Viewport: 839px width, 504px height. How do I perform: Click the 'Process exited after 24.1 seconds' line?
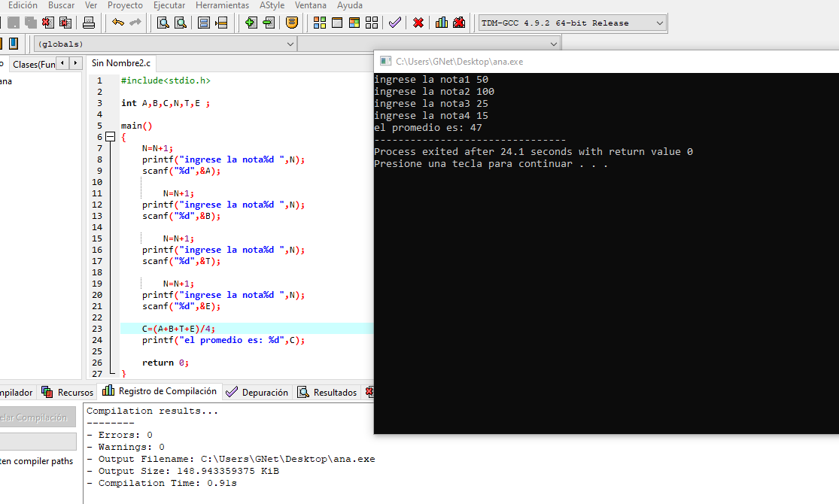(x=533, y=152)
